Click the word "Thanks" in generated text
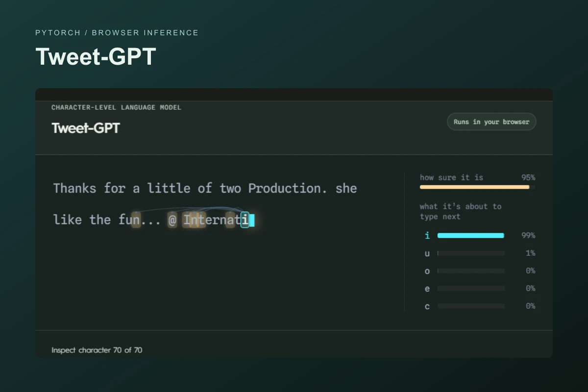This screenshot has height=392, width=588. 75,188
